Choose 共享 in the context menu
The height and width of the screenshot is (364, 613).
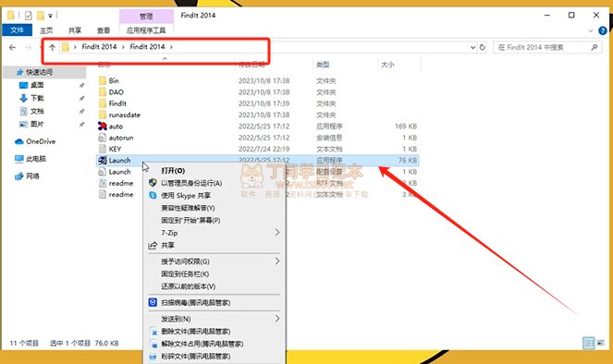point(215,245)
